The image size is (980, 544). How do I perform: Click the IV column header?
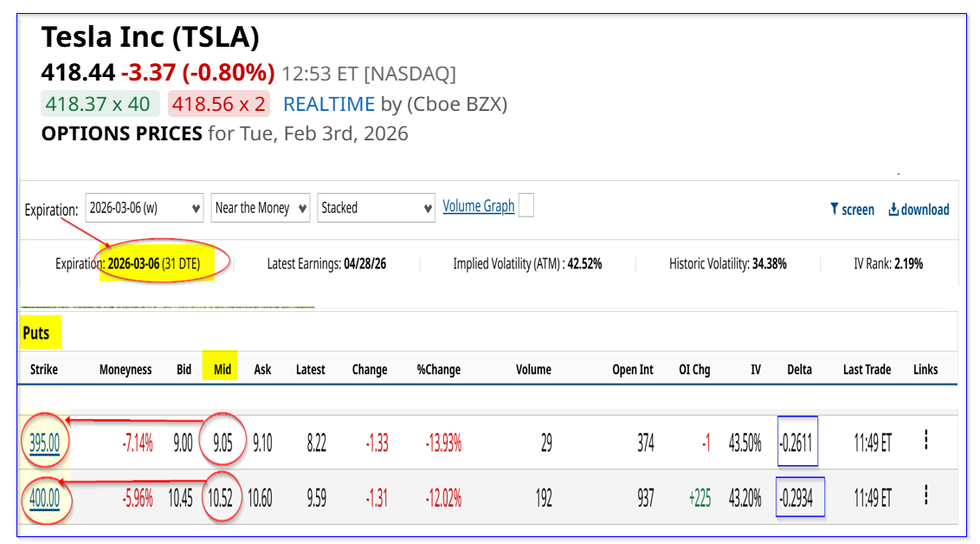tap(755, 369)
